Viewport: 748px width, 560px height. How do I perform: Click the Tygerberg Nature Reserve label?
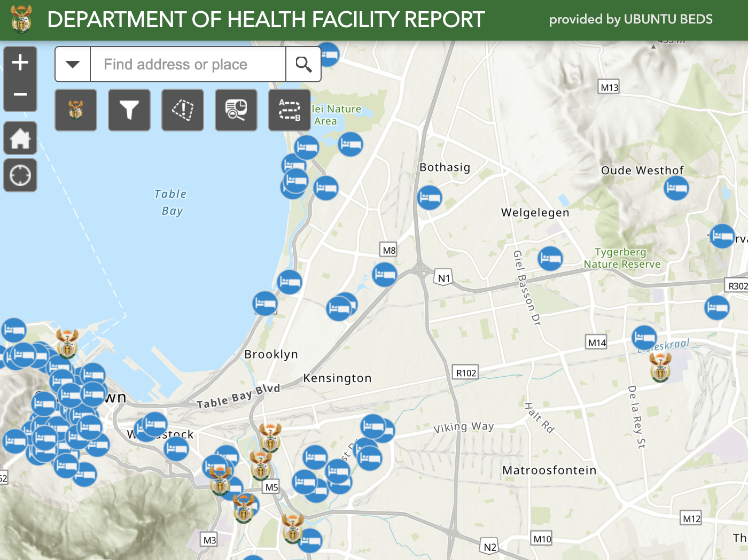(x=622, y=258)
